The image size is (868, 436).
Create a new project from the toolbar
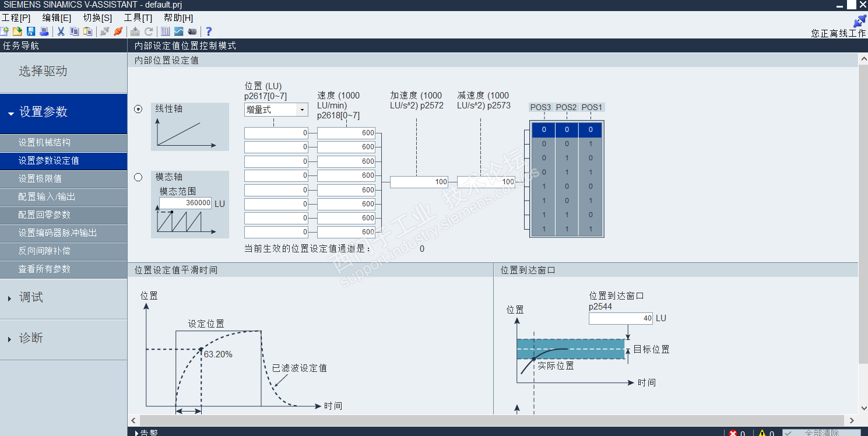(x=5, y=31)
